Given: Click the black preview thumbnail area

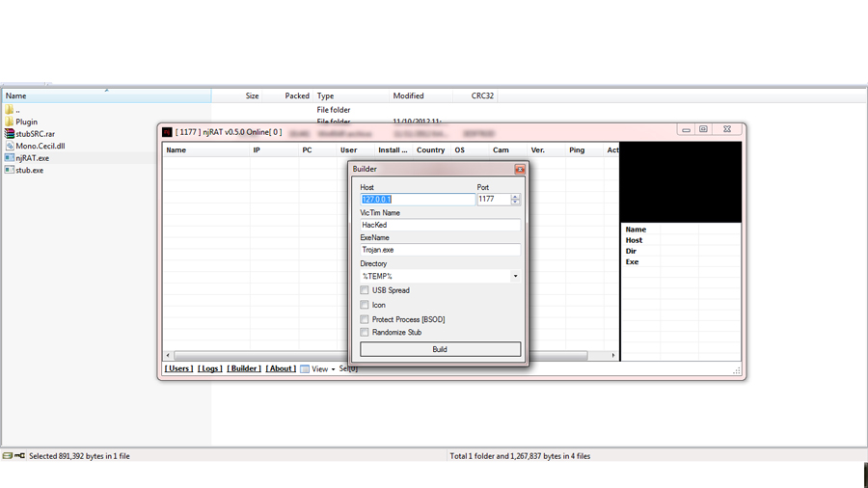Looking at the screenshot, I should [x=680, y=182].
